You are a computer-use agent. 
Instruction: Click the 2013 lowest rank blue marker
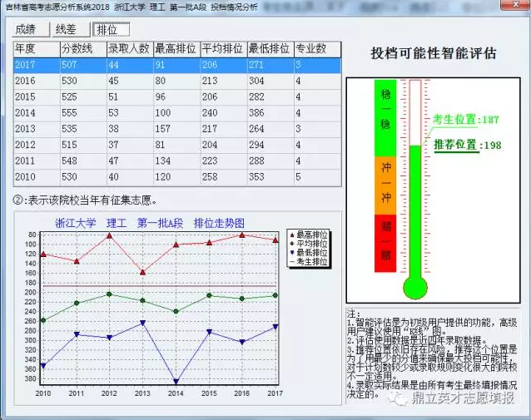[x=142, y=323]
